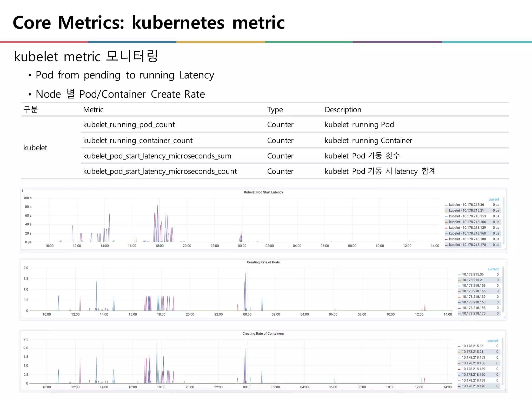The width and height of the screenshot is (532, 399).
Task: Toggle 10.178.218.170 series in Creating Rate of Containers
Action: point(473,386)
